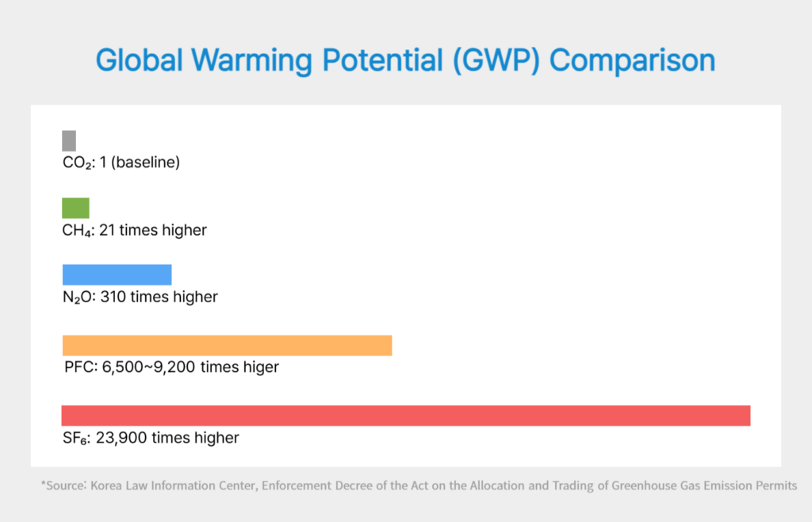Select the green CH₄ bar

point(76,208)
